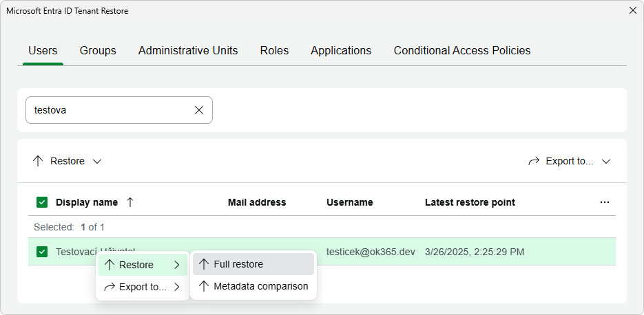Image resolution: width=644 pixels, height=315 pixels.
Task: Expand the toolbar Restore dropdown chevron
Action: pos(97,161)
